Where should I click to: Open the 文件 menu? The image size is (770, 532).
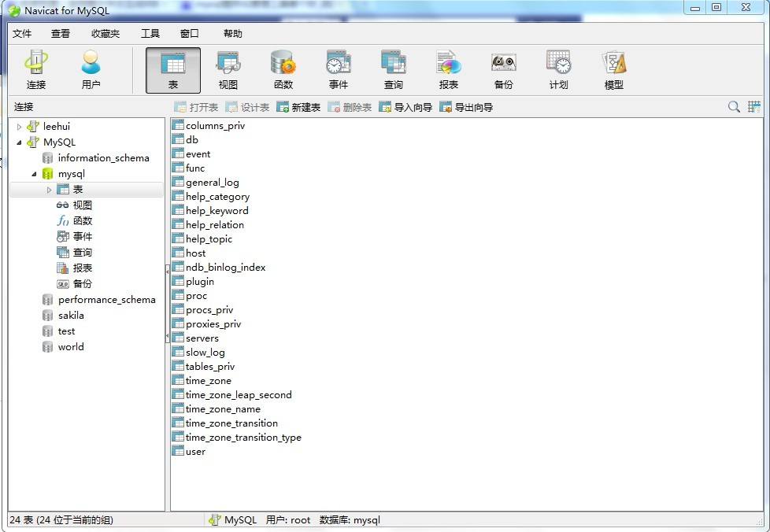(22, 33)
